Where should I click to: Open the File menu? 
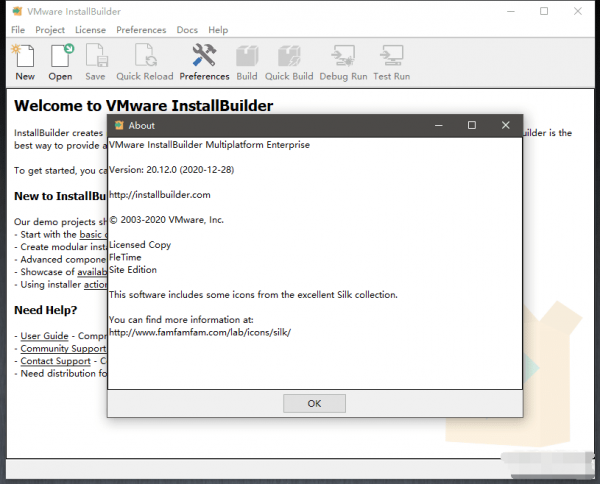tap(17, 31)
